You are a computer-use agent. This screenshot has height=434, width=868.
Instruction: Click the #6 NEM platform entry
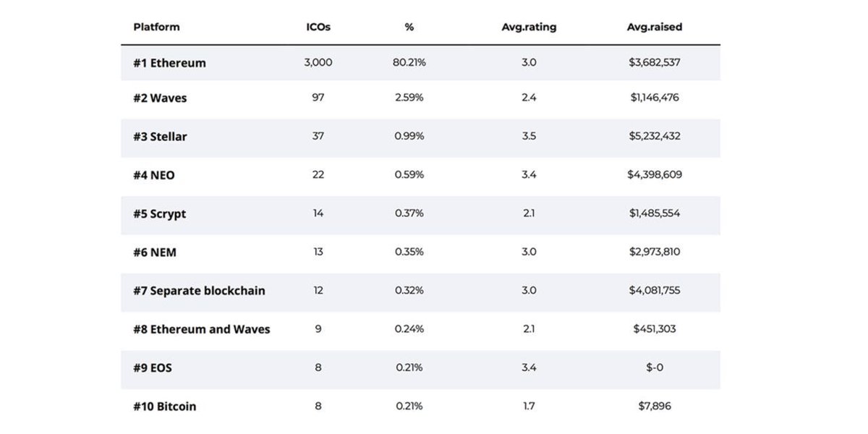pos(155,252)
